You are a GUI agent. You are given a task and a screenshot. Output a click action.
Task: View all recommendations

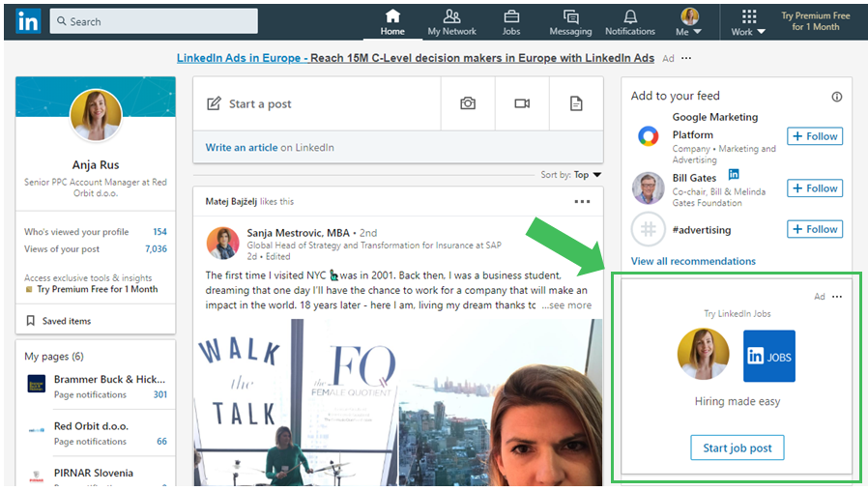[x=693, y=261]
